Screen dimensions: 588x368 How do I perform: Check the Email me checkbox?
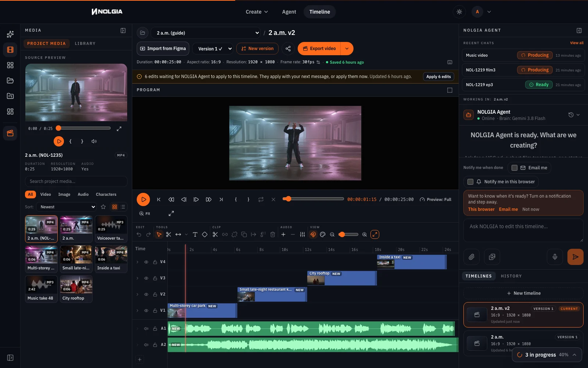[514, 168]
